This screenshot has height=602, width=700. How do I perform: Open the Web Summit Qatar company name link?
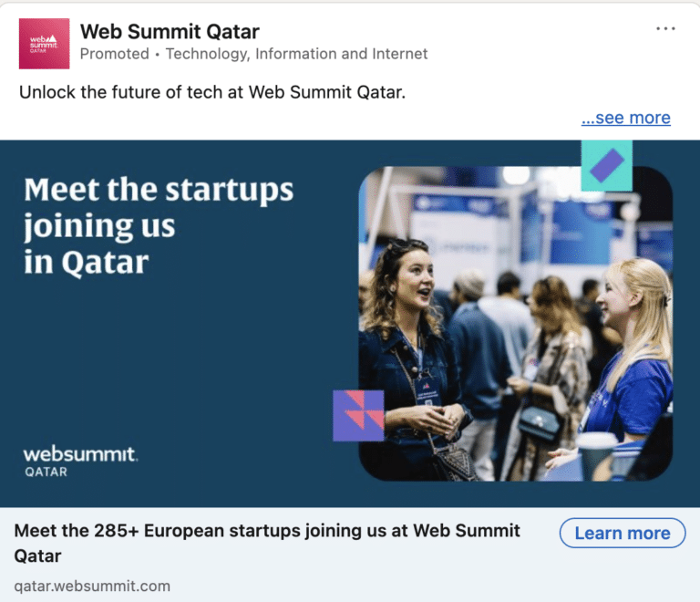pos(170,32)
